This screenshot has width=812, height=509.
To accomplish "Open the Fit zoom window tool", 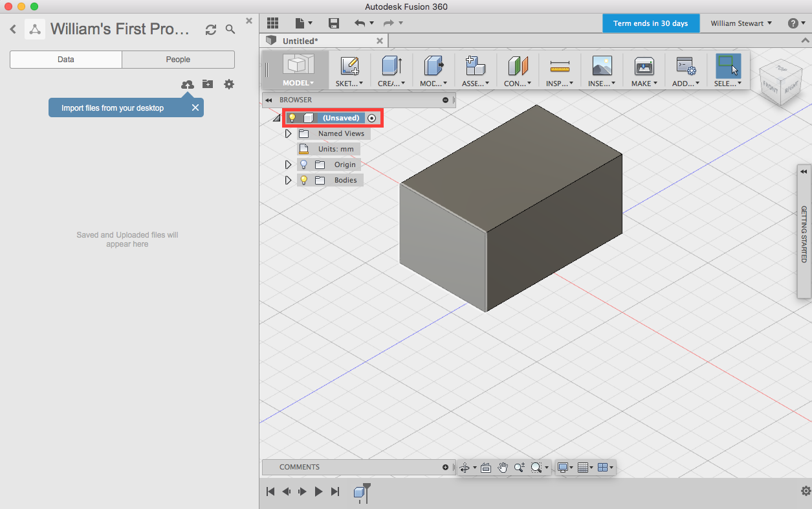I will 536,468.
